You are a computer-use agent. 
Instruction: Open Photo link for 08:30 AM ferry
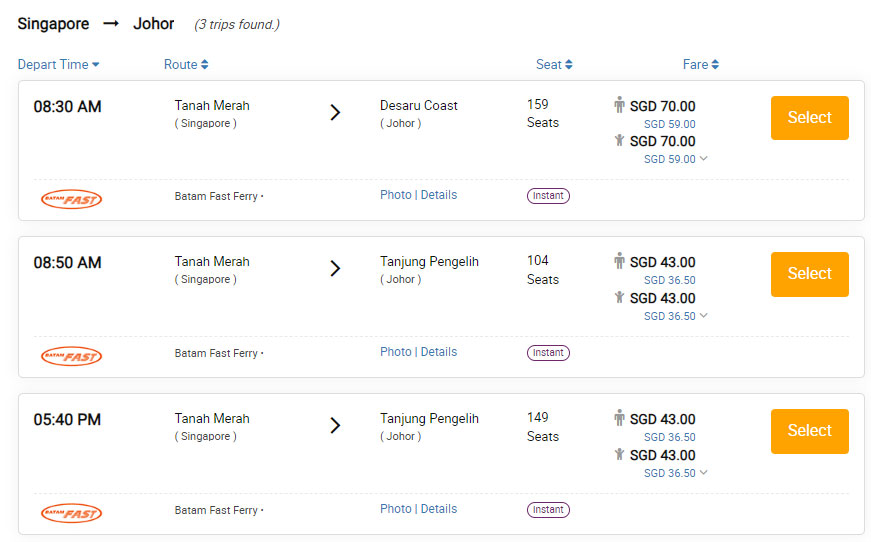(x=396, y=195)
